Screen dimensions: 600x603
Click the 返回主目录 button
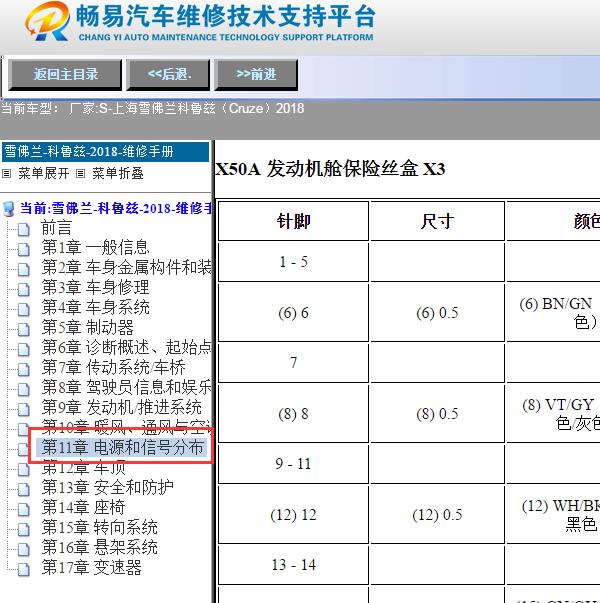click(x=65, y=75)
